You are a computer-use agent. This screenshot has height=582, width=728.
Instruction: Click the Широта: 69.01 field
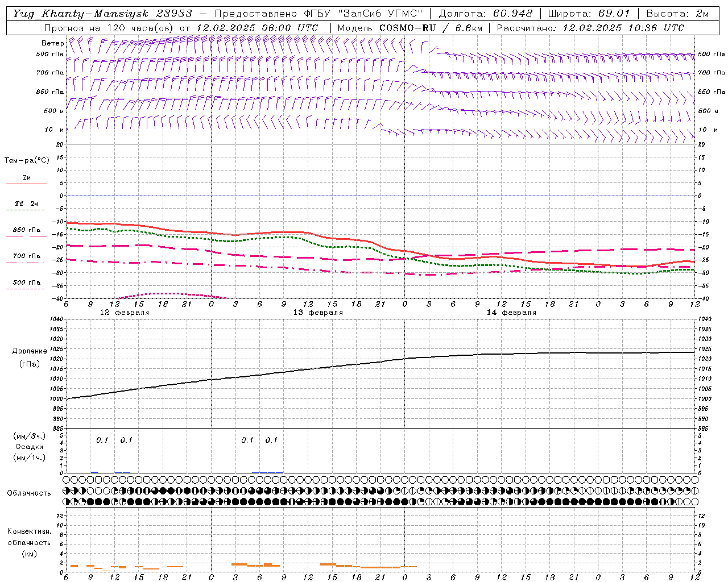click(x=589, y=14)
